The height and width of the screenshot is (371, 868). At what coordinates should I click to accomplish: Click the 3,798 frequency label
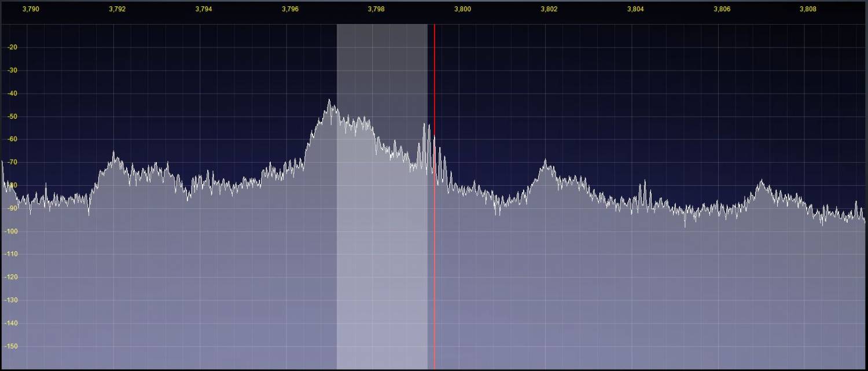pos(376,9)
